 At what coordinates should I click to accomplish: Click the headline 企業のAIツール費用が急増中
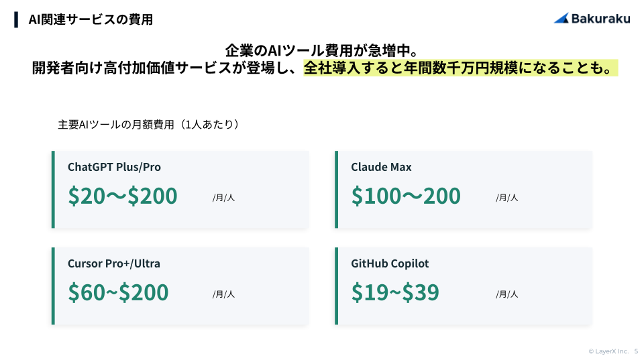(x=322, y=50)
